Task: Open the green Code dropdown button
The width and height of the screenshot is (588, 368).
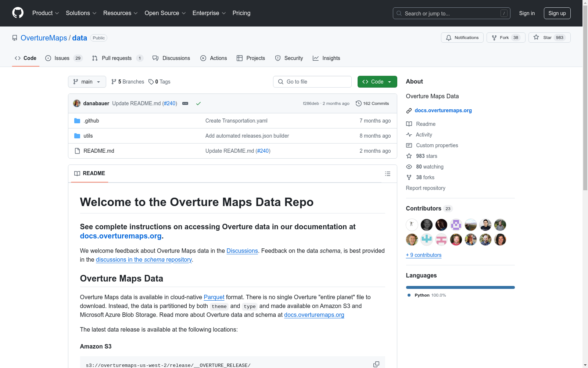Action: coord(377,82)
